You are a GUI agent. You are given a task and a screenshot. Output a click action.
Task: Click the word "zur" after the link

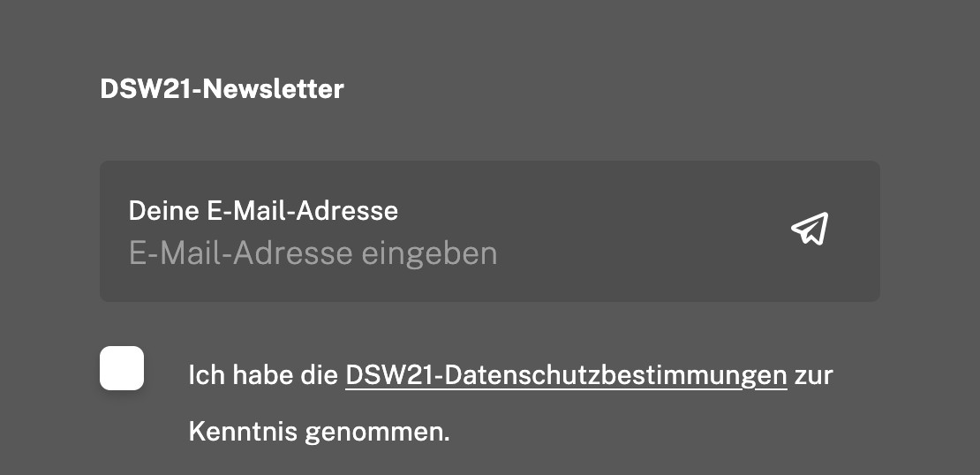[x=813, y=375]
